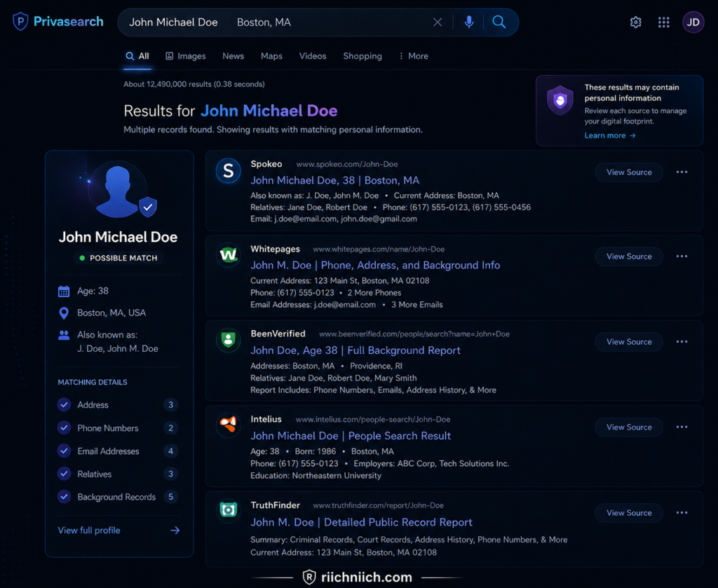Switch to the Maps tab

click(271, 56)
